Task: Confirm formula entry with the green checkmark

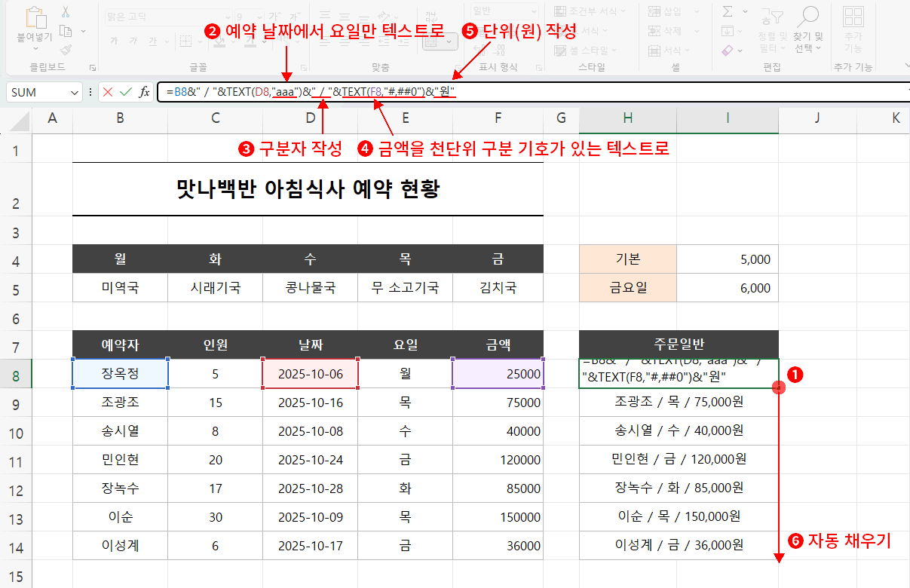Action: (x=125, y=90)
